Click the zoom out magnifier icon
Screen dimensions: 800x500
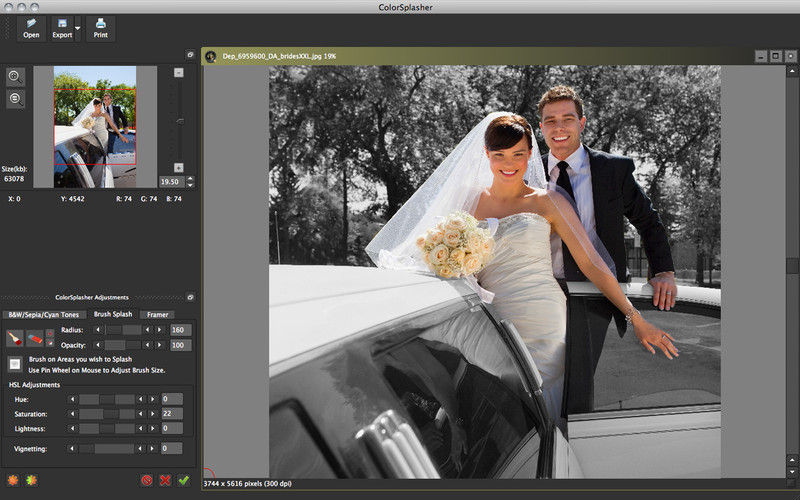click(15, 99)
